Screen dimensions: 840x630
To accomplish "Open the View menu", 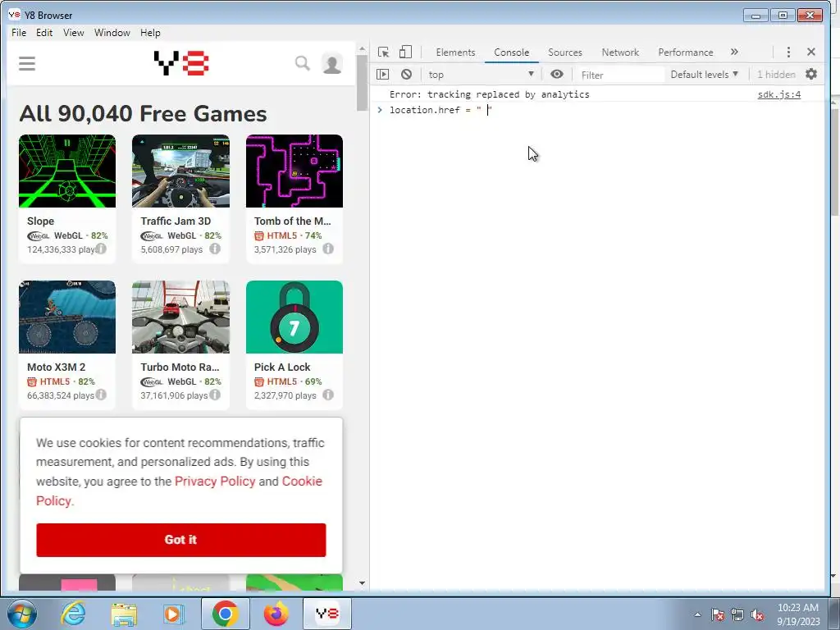I will (73, 33).
